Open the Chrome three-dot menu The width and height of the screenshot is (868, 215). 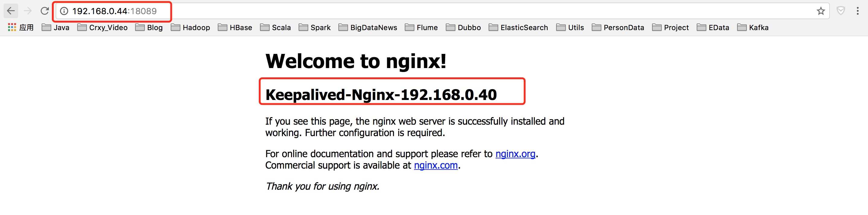(x=857, y=11)
